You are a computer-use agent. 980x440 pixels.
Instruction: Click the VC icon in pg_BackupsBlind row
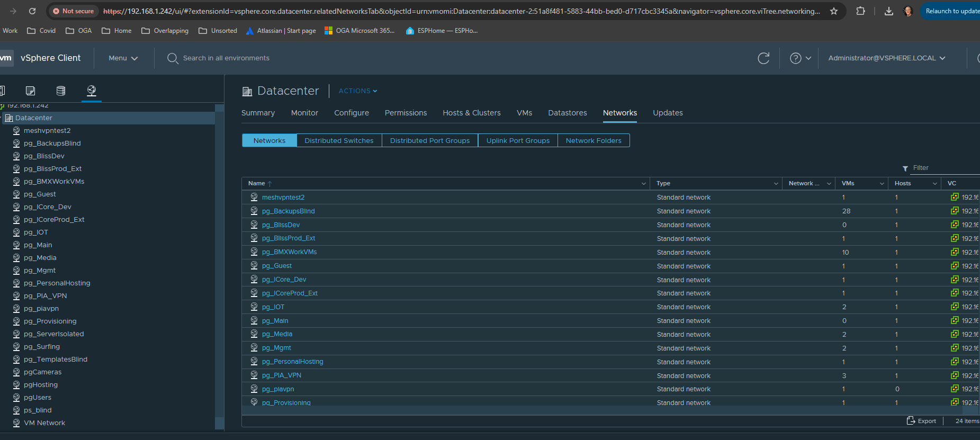click(955, 211)
